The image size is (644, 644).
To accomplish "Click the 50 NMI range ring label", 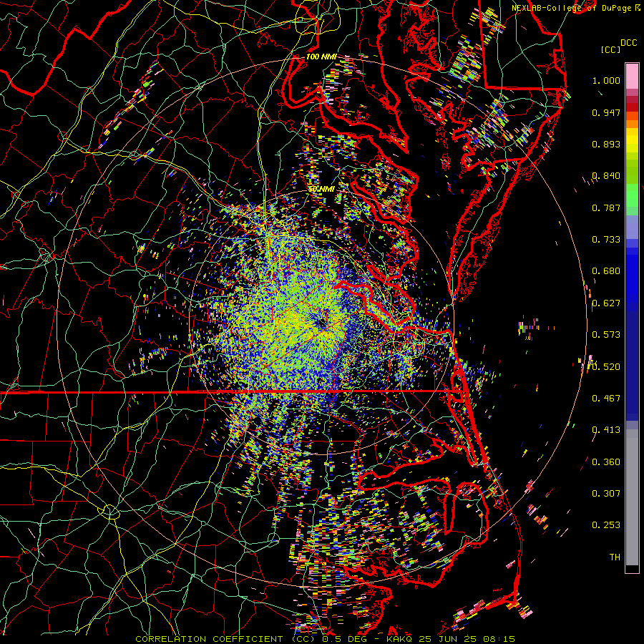I will 321,189.
